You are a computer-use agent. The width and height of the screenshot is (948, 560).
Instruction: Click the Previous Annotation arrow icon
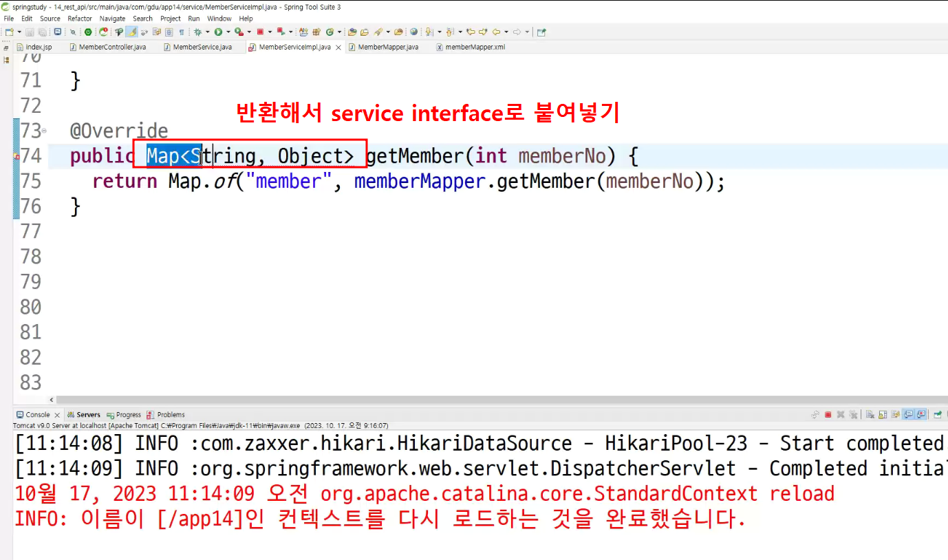point(450,32)
